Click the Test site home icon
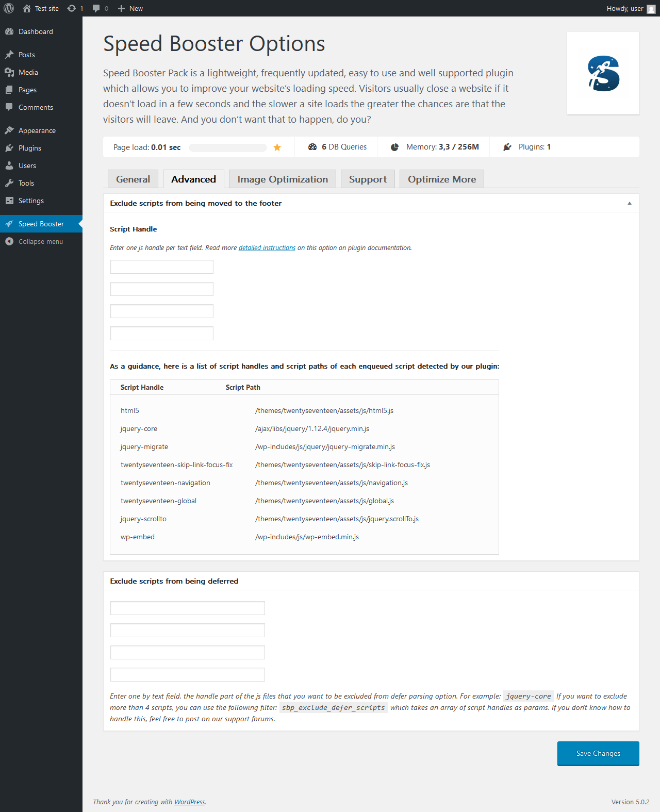 coord(27,8)
